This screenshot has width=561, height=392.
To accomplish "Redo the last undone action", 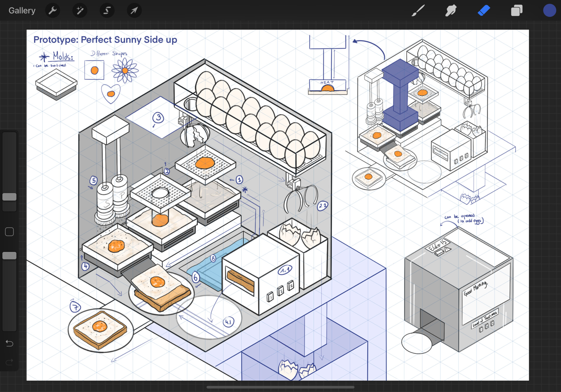I will point(9,362).
